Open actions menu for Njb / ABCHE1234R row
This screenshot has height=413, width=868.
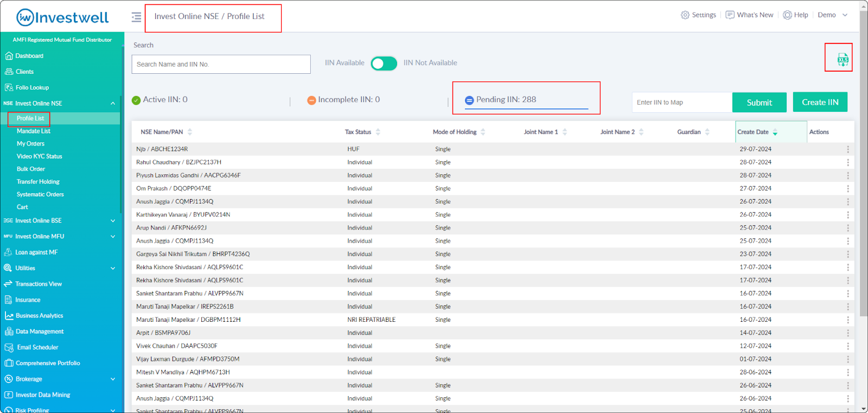(848, 149)
